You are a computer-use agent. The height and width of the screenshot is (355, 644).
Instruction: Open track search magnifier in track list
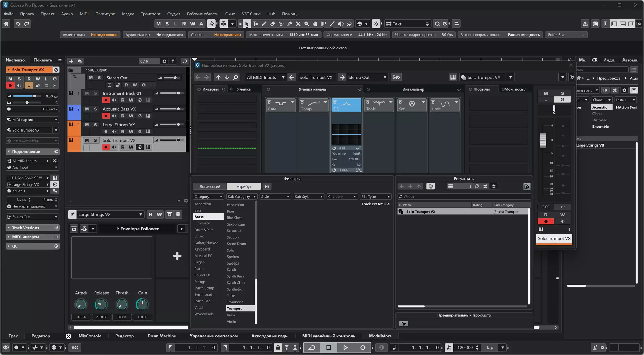[x=185, y=61]
